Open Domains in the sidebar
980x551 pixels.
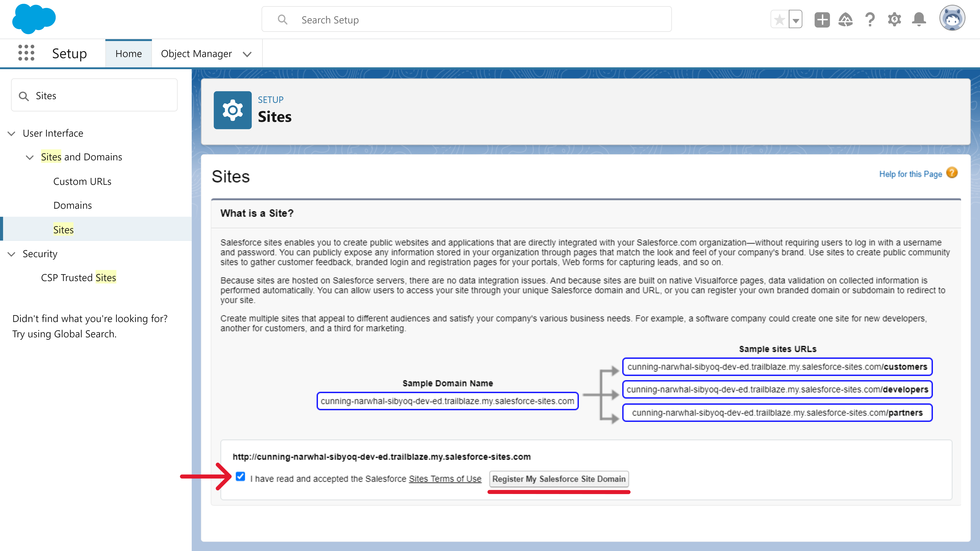click(73, 205)
